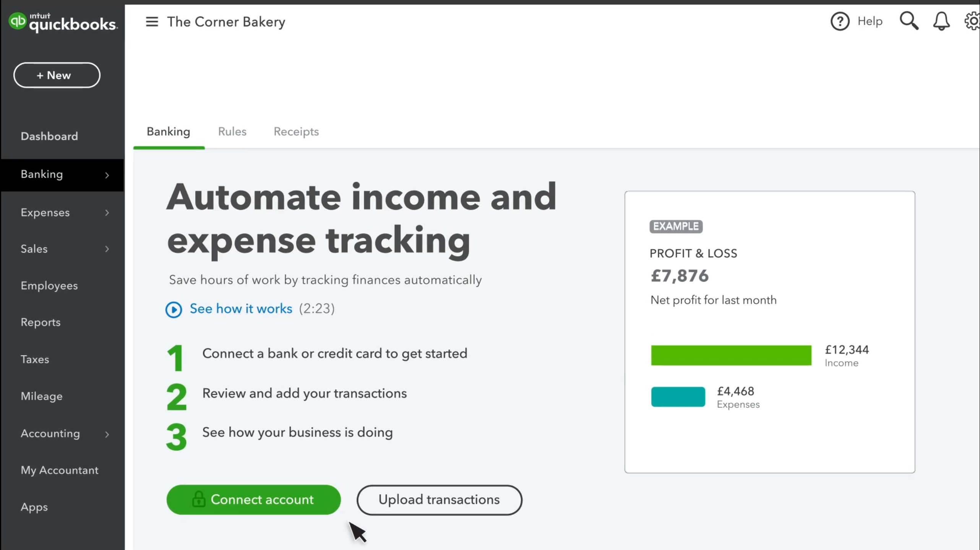Click the search magnifying glass icon

pyautogui.click(x=909, y=21)
